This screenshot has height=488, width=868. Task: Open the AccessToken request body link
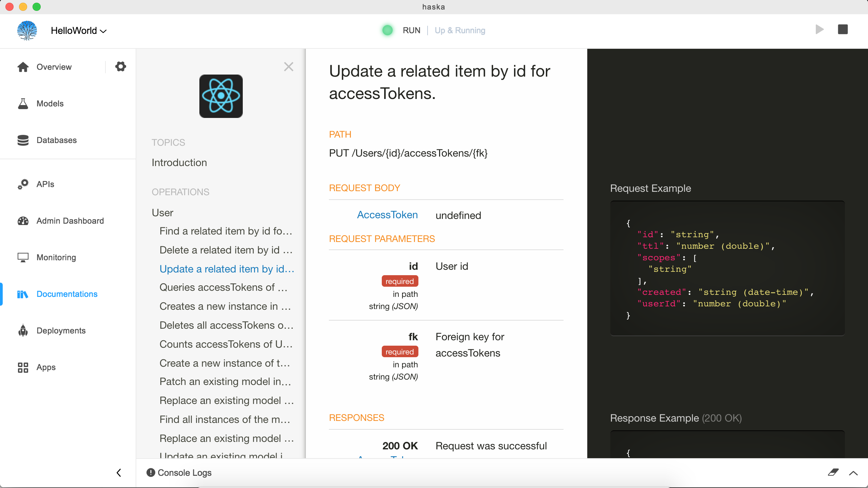point(387,215)
